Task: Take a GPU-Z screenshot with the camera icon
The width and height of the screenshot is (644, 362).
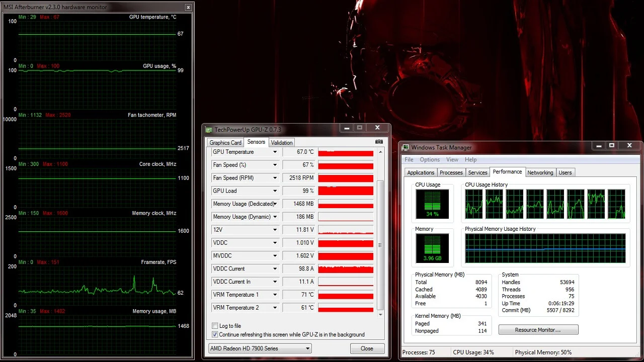Action: [x=379, y=142]
